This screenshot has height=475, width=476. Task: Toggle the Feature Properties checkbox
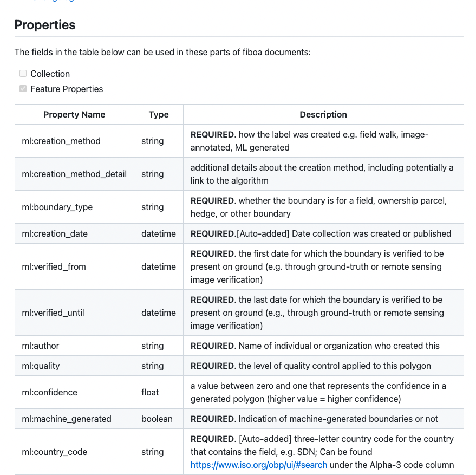(x=23, y=89)
